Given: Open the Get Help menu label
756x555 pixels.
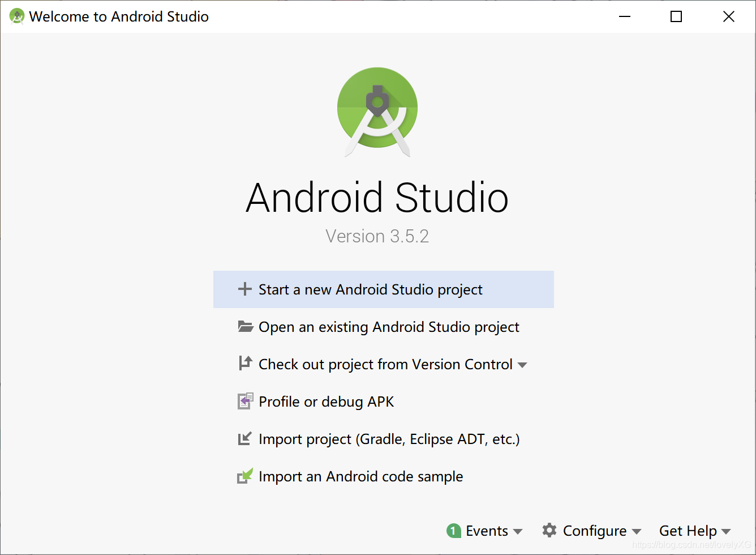Looking at the screenshot, I should pos(688,531).
